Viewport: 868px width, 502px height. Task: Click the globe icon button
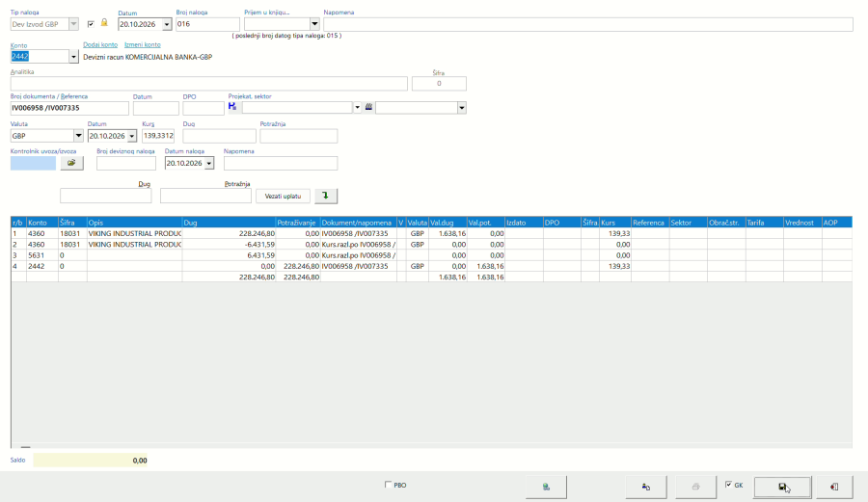[x=546, y=487]
